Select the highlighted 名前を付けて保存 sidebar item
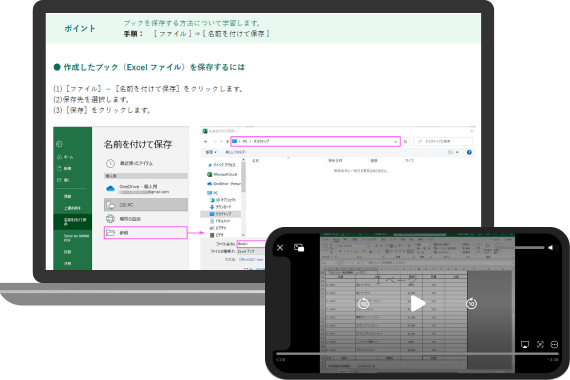This screenshot has height=380, width=570. pos(73,221)
